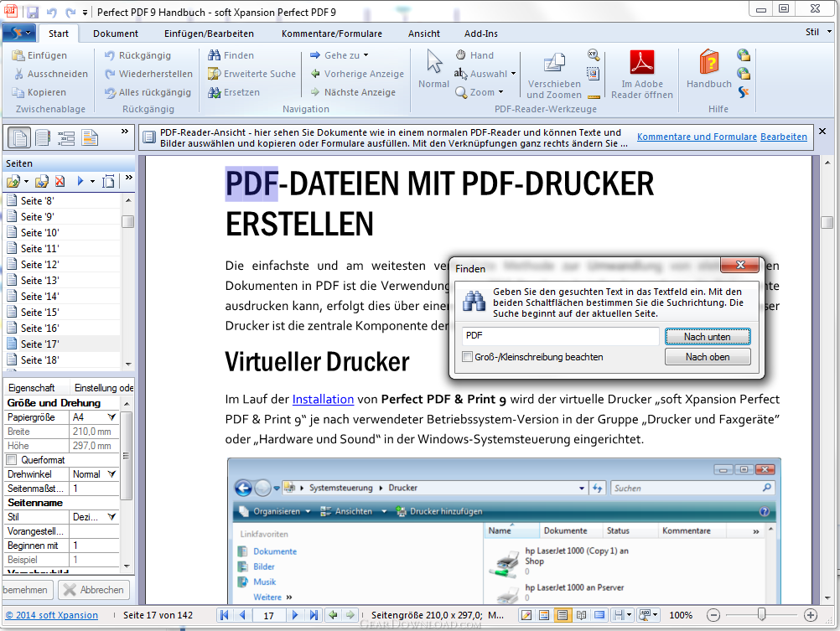The width and height of the screenshot is (840, 631).
Task: Click the Vorherige Anzeige green arrow
Action: (x=315, y=74)
